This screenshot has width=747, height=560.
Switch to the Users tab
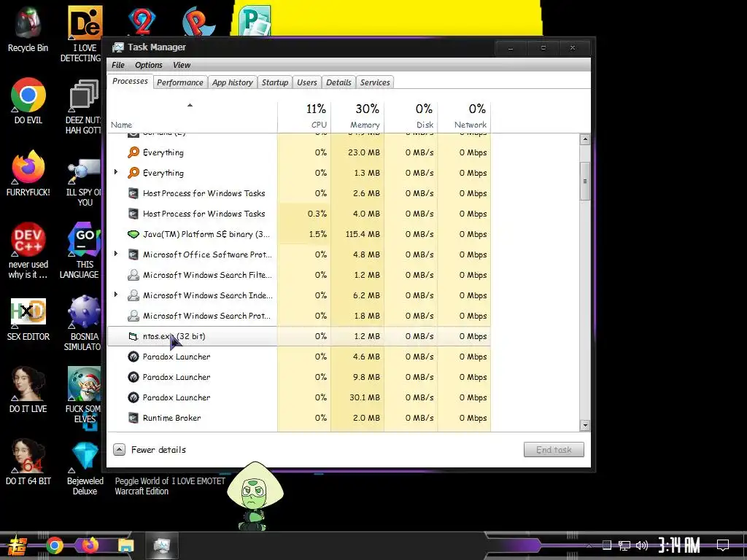click(307, 82)
